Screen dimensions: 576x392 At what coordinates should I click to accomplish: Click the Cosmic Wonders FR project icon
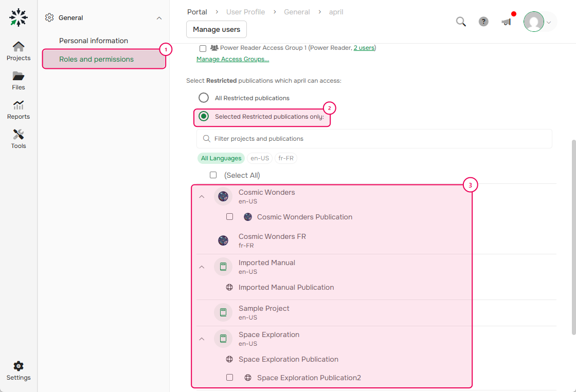tap(223, 240)
